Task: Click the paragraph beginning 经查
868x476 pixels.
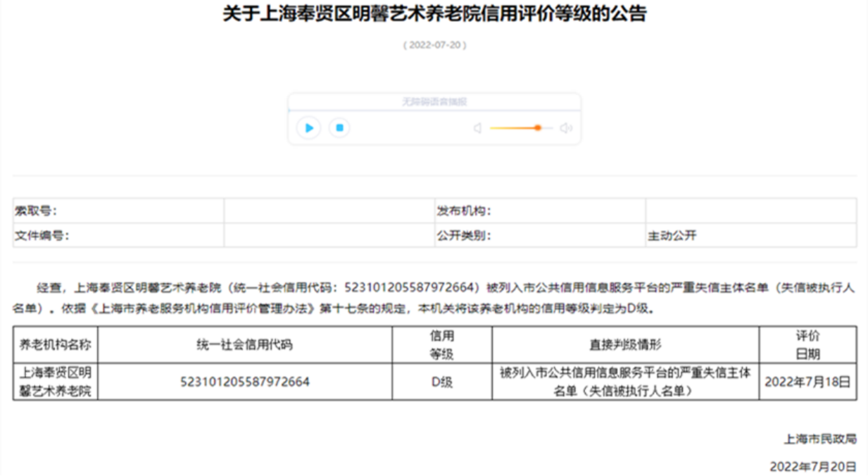Action: 434,298
